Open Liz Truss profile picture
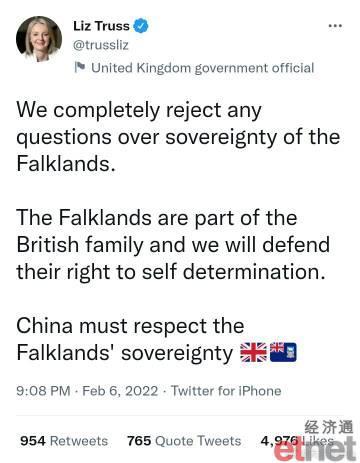This screenshot has height=463, width=360. [x=39, y=39]
